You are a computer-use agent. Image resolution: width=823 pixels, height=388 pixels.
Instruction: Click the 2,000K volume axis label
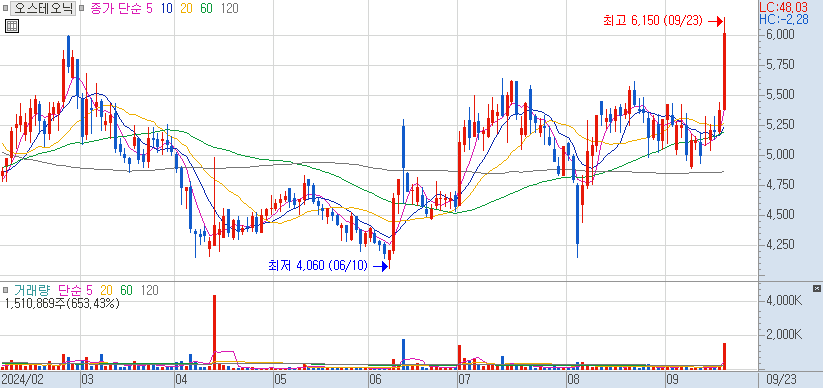(x=783, y=334)
